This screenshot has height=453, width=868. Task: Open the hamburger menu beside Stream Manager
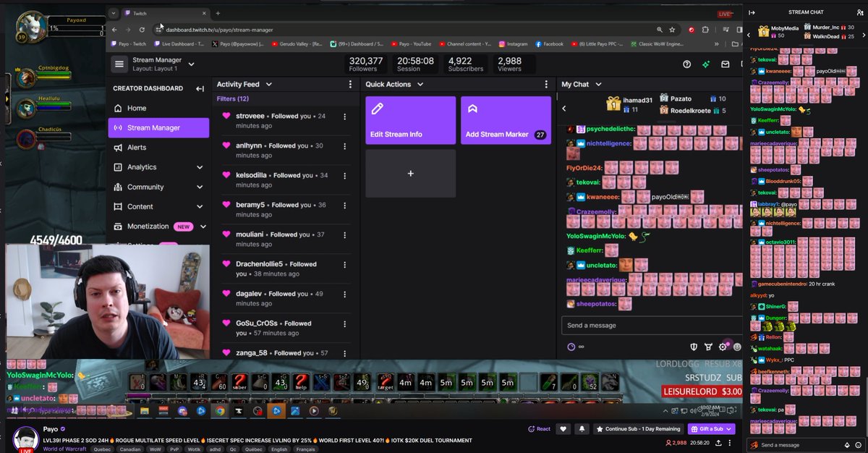(x=119, y=64)
